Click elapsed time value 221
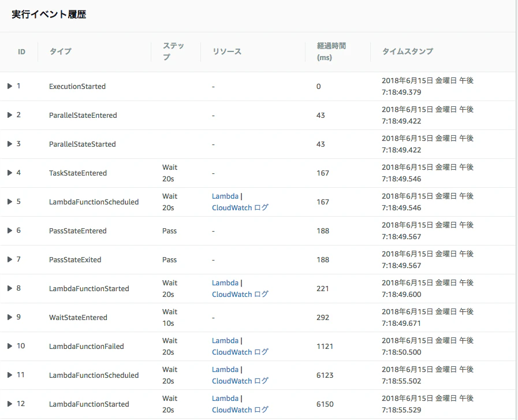This screenshot has width=518, height=420. coord(322,288)
